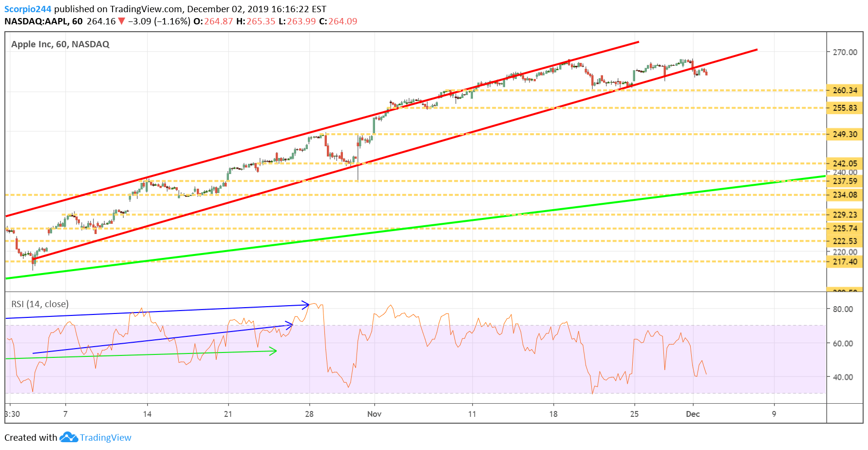Click the opening price O: 264.87 value
The height and width of the screenshot is (450, 868).
click(x=213, y=21)
